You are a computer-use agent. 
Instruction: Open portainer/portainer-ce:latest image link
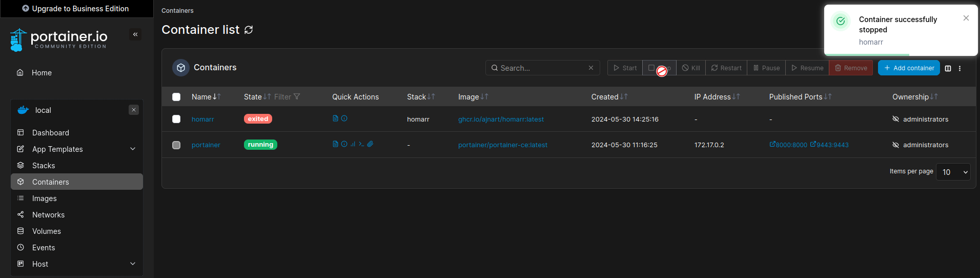point(503,145)
